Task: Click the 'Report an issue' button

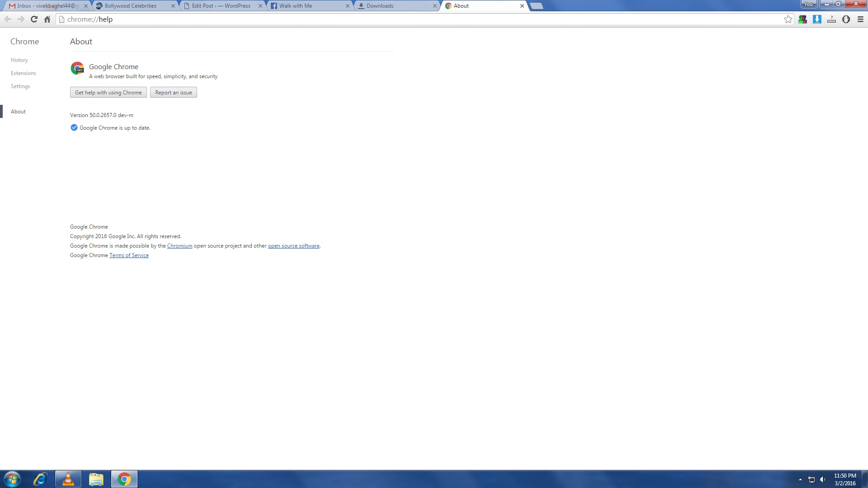Action: click(174, 93)
